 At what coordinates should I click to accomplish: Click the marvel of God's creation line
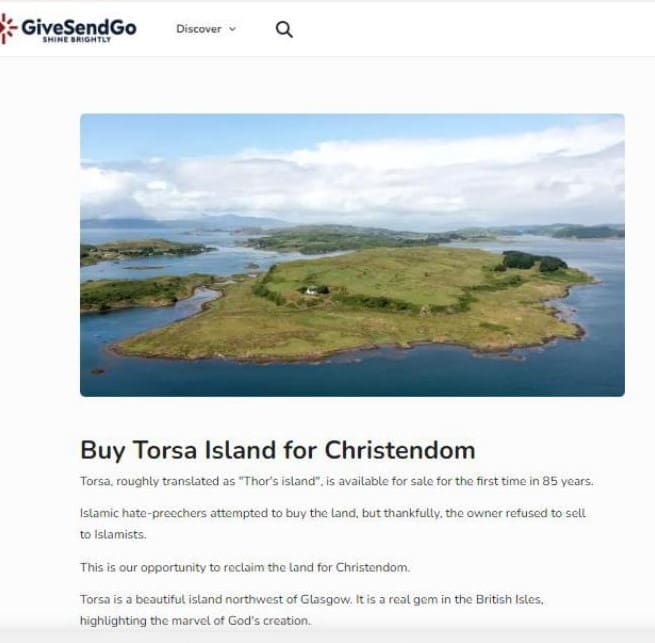point(195,621)
